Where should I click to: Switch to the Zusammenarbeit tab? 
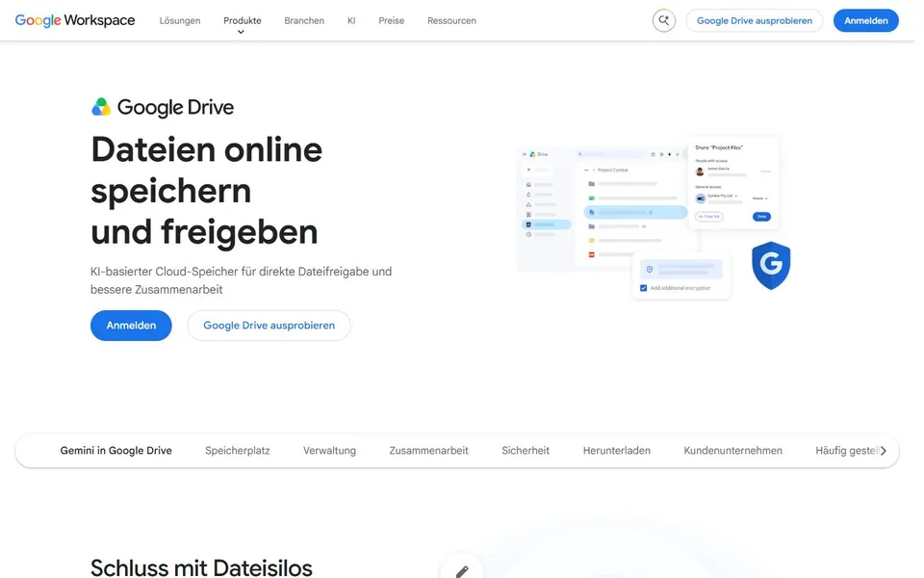(428, 451)
